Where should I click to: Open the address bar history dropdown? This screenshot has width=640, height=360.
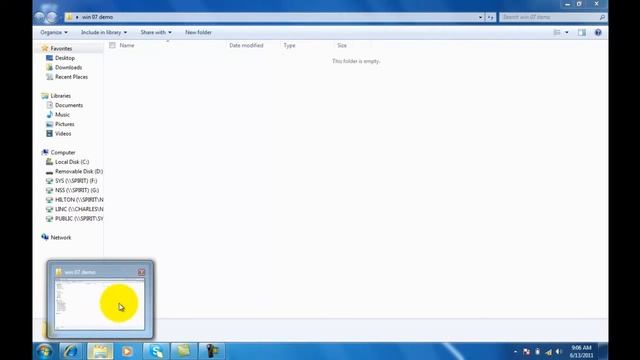pyautogui.click(x=480, y=17)
